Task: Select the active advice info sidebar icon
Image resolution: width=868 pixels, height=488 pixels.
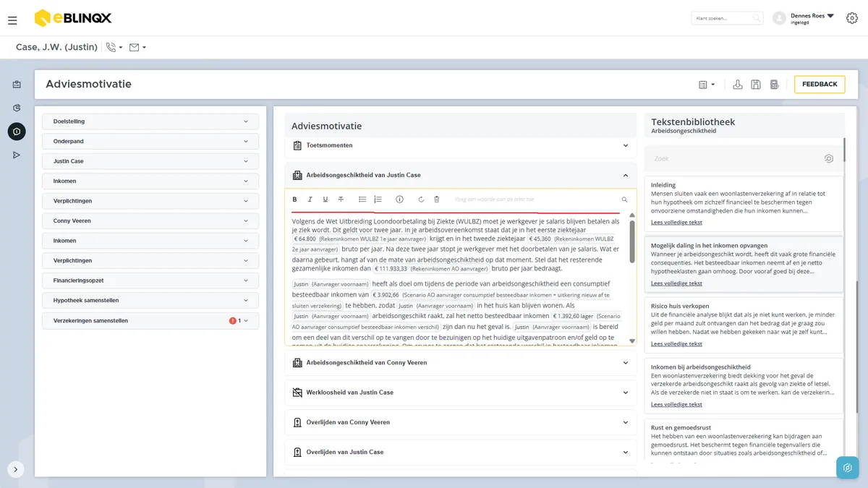Action: (17, 131)
